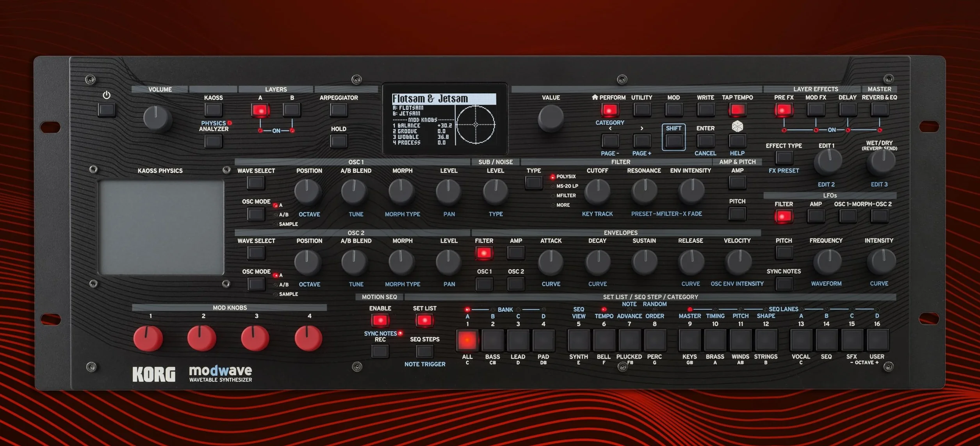Select the Envelopes Amp button
This screenshot has width=980, height=446.
point(516,253)
